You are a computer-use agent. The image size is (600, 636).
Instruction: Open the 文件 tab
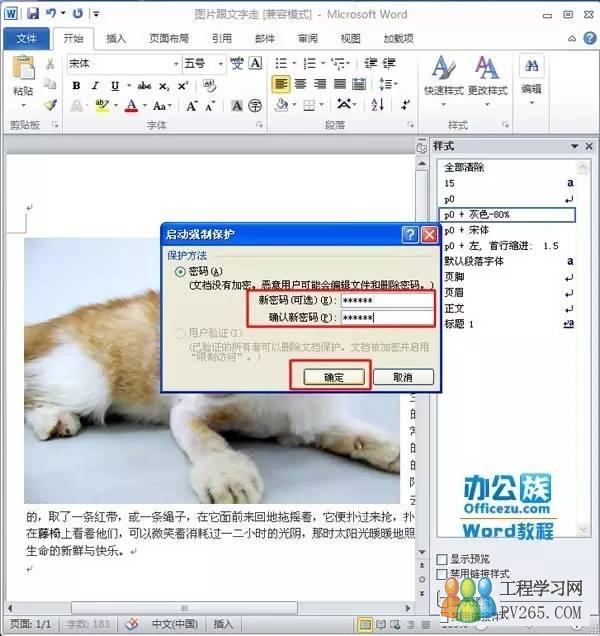pos(26,39)
